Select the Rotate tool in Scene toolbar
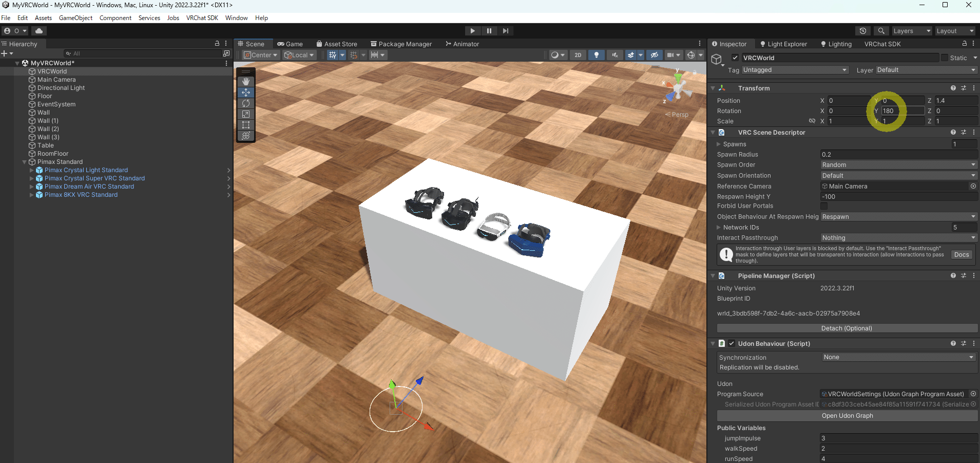 click(246, 103)
